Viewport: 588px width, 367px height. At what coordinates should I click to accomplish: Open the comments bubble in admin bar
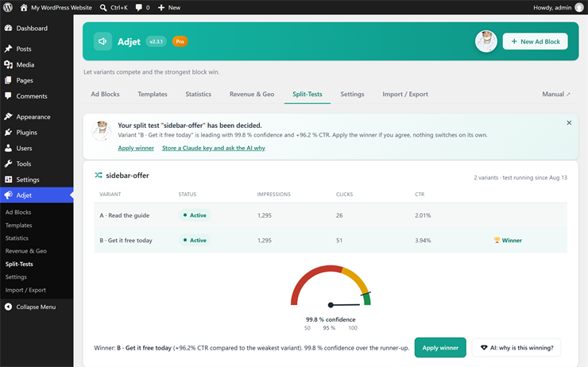(x=139, y=7)
